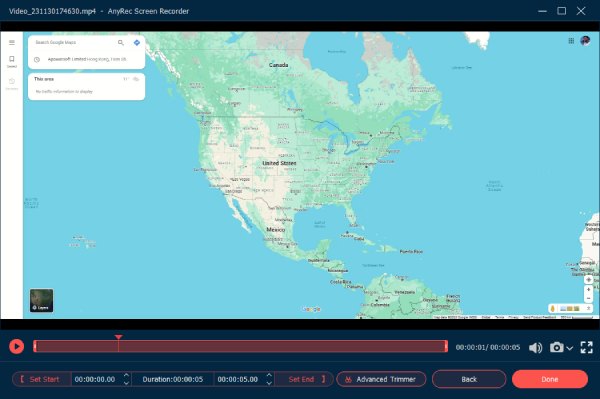600x399 pixels.
Task: Enter fullscreen preview mode
Action: (x=587, y=347)
